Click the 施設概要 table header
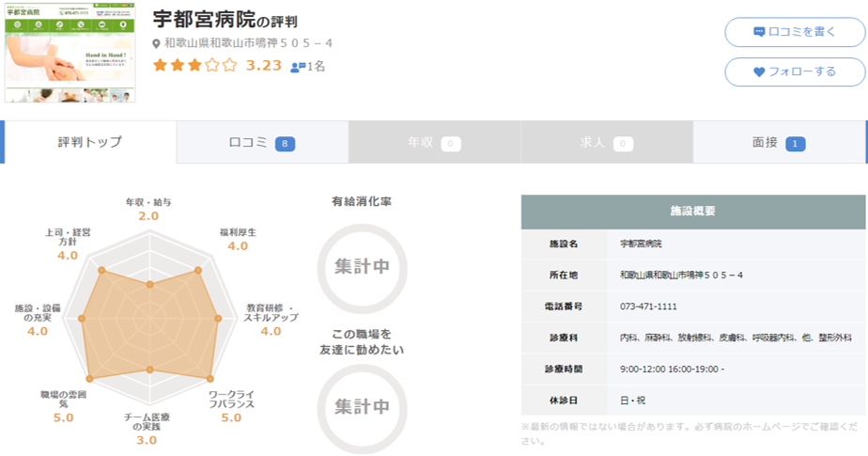 coord(693,212)
